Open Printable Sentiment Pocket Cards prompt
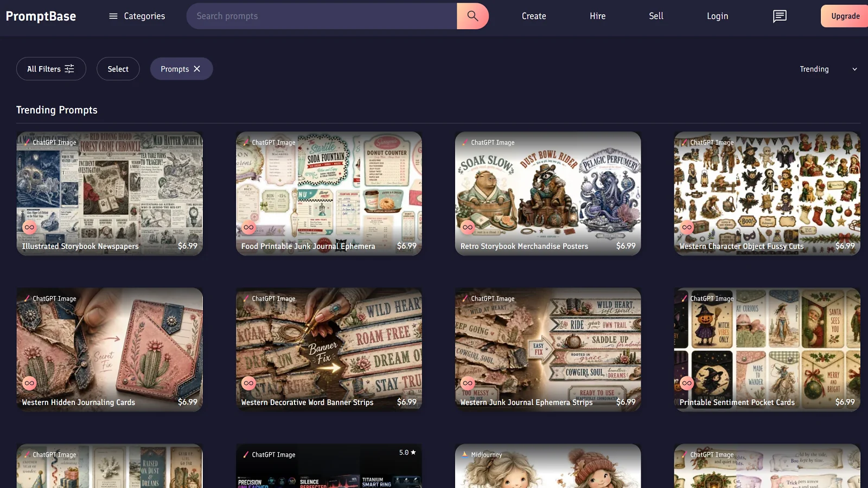 pyautogui.click(x=767, y=350)
